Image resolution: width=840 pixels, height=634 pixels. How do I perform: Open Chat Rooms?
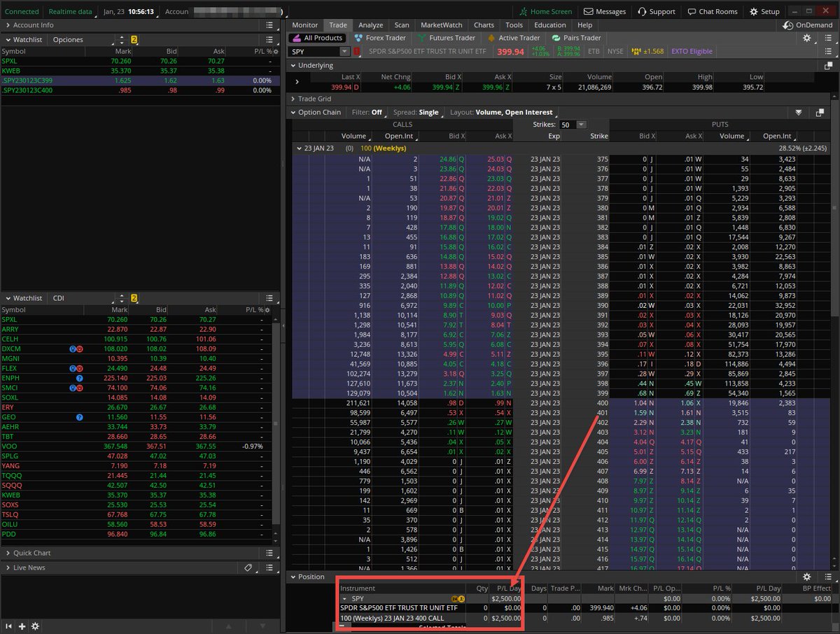click(x=712, y=11)
